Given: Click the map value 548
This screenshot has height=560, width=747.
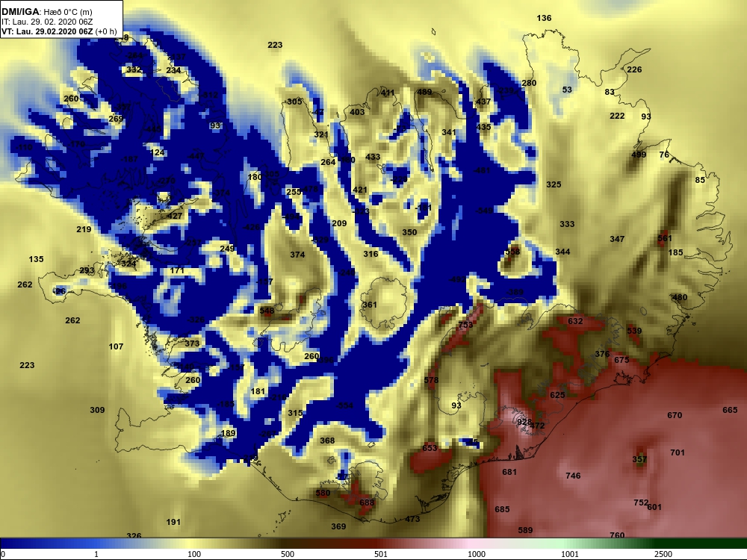Looking at the screenshot, I should pos(267,311).
